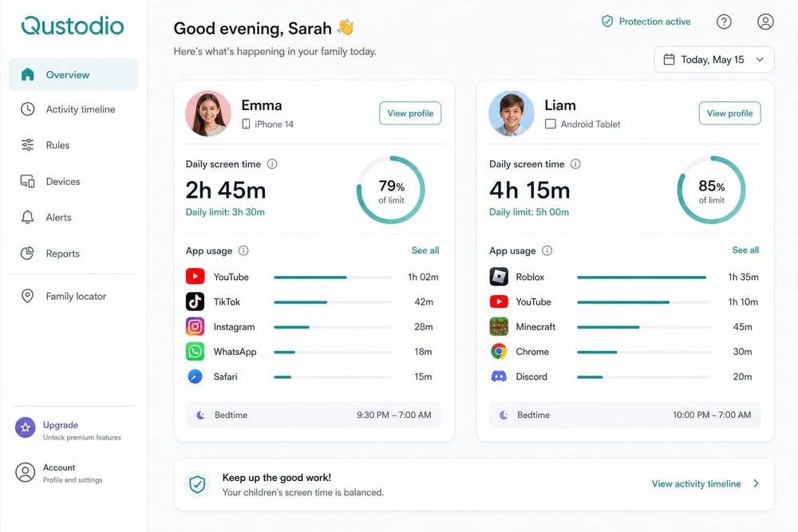Open the user profile icon at top right

765,22
